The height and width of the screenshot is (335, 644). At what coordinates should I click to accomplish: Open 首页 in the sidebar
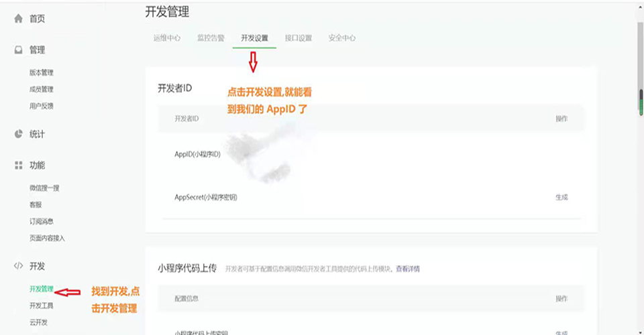click(x=37, y=19)
